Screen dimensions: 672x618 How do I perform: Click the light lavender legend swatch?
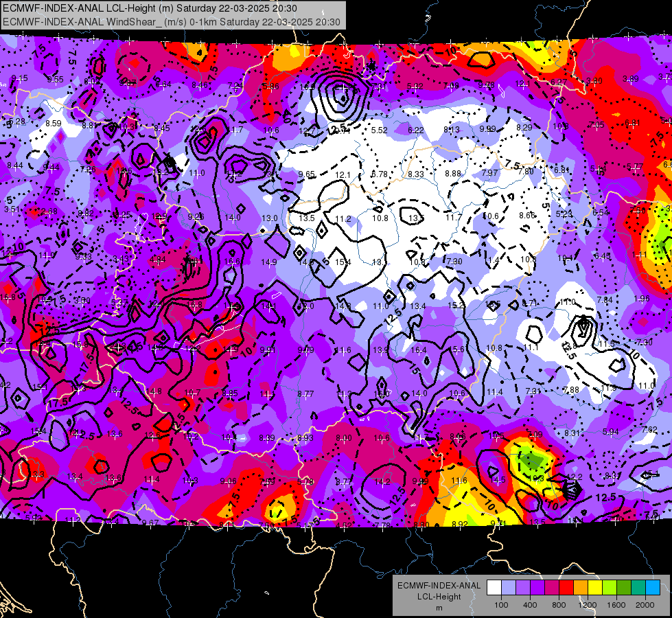tap(509, 588)
